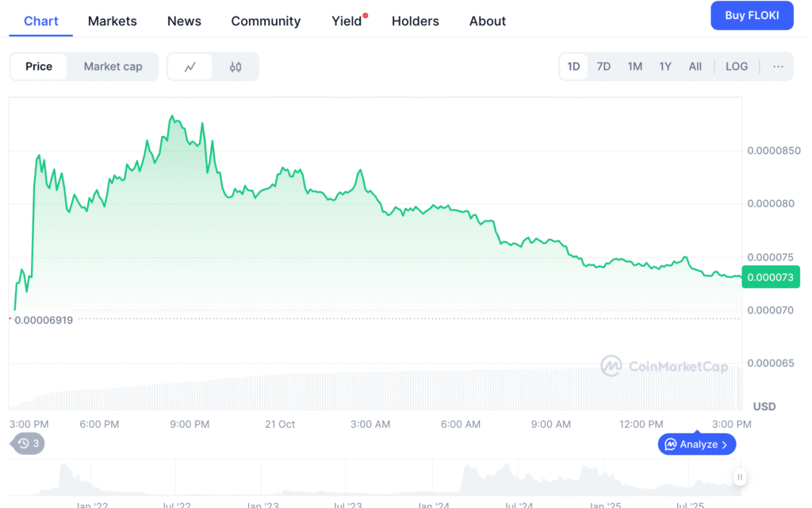
Task: Click the current price label 0.000073
Action: coord(772,276)
